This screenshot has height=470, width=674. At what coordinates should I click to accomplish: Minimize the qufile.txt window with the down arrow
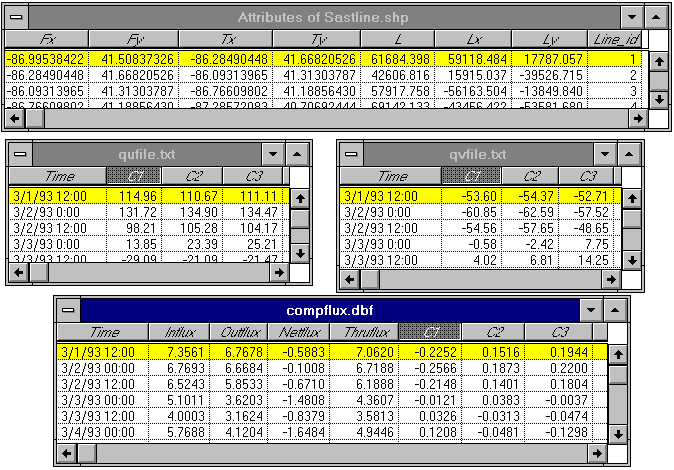272,154
